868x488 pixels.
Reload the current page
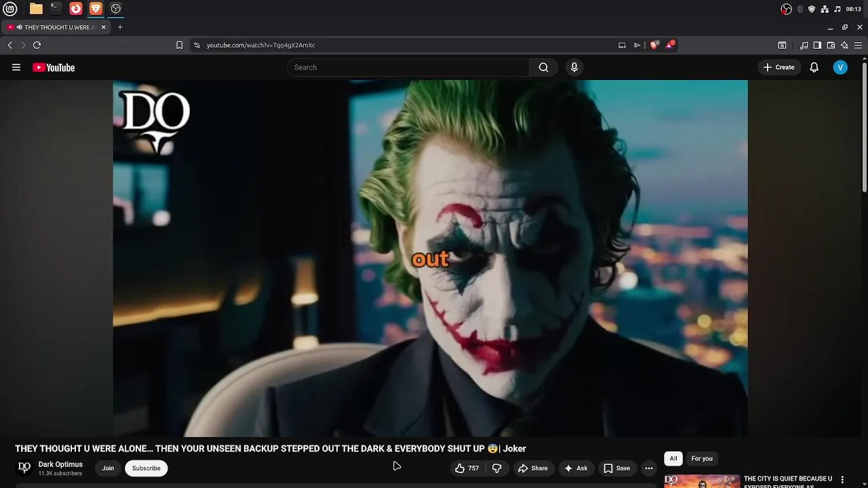[37, 45]
